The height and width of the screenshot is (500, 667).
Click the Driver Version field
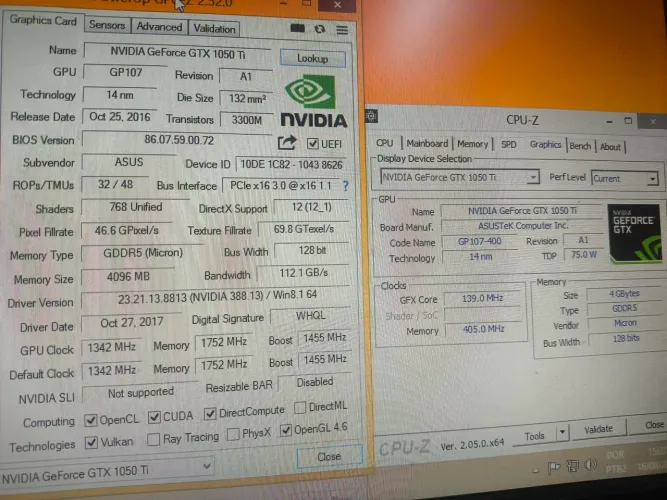[x=216, y=297]
